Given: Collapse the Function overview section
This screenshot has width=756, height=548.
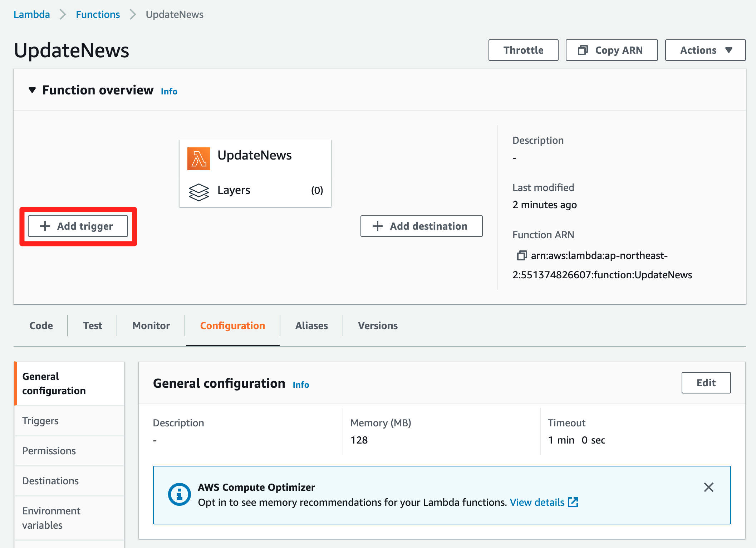Looking at the screenshot, I should tap(32, 90).
